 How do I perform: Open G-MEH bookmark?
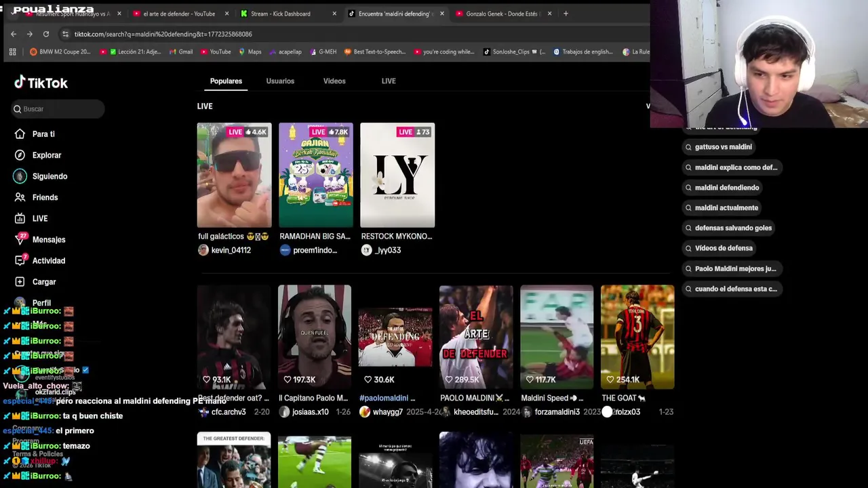pos(323,52)
